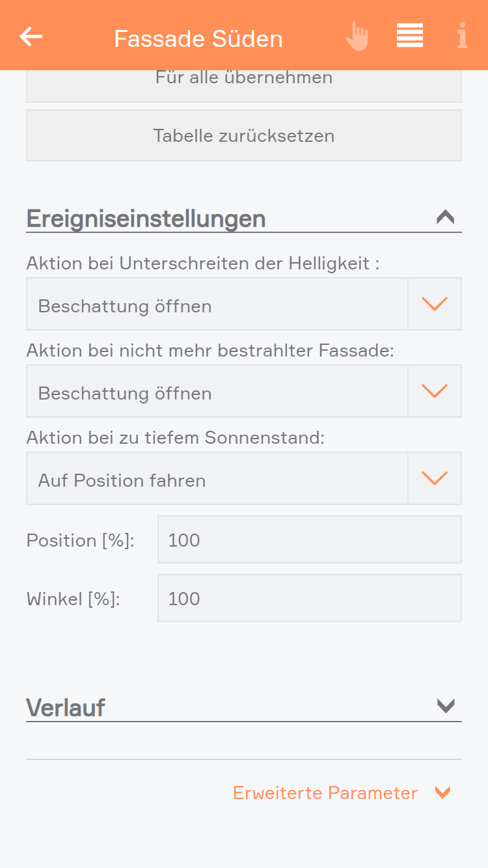This screenshot has width=488, height=868.
Task: Tap the manual mode hand icon
Action: (x=357, y=36)
